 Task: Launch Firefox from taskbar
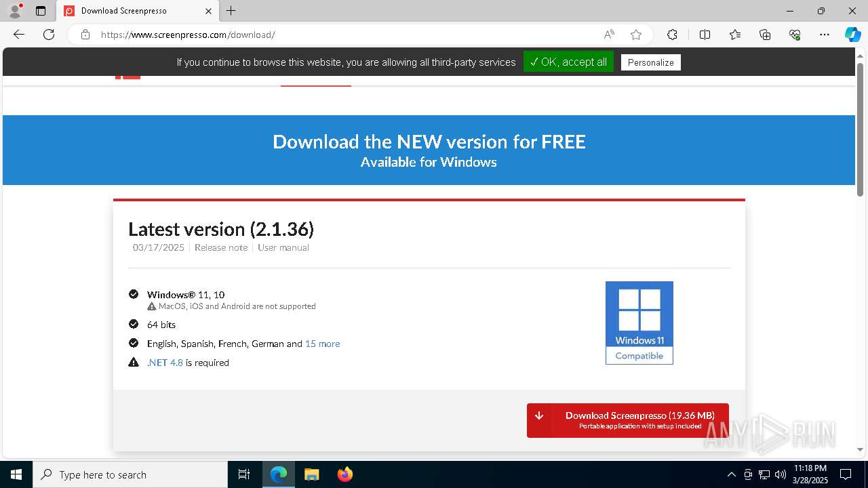[345, 474]
